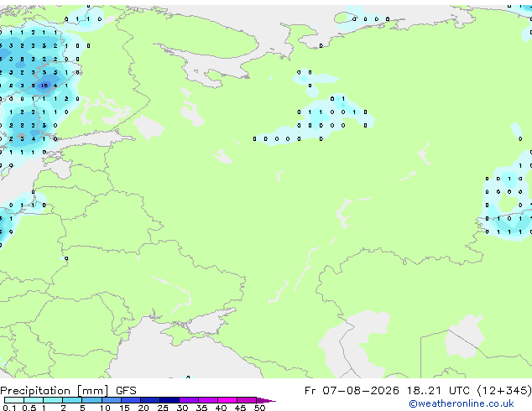Open the weatheronline.co.uk copyright link
Screen dimensions: 532x411
point(461,403)
